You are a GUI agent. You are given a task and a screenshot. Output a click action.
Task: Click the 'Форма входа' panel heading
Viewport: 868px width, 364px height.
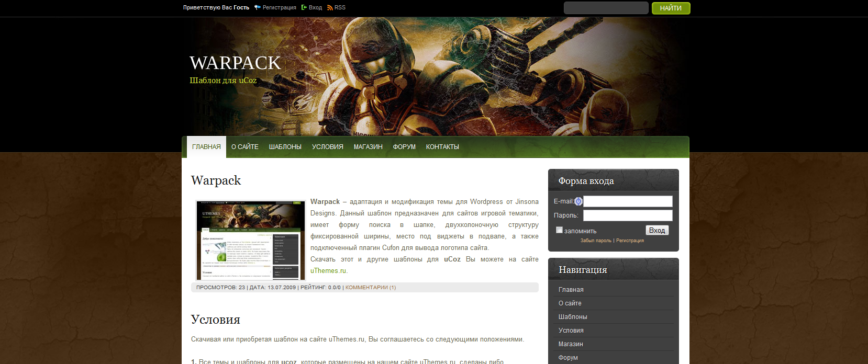pyautogui.click(x=586, y=181)
